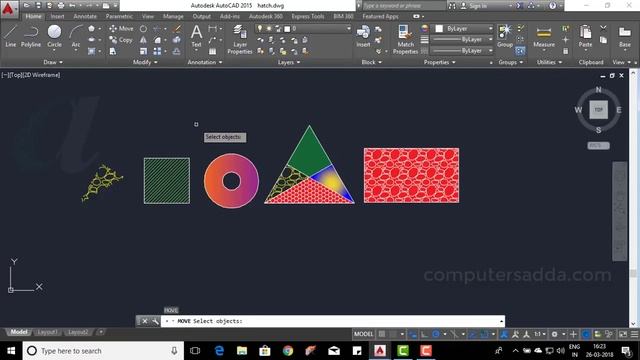Image resolution: width=640 pixels, height=360 pixels.
Task: Expand the Properties panel
Action: (440, 62)
